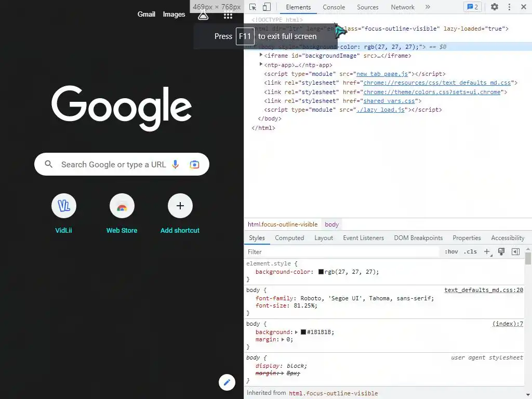Open the Google apps grid icon

(228, 16)
